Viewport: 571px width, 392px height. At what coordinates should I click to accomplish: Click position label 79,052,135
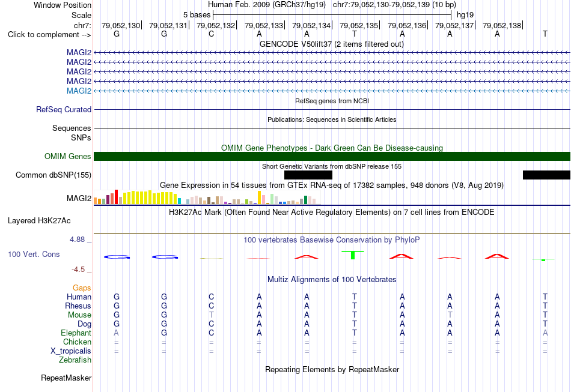point(359,25)
